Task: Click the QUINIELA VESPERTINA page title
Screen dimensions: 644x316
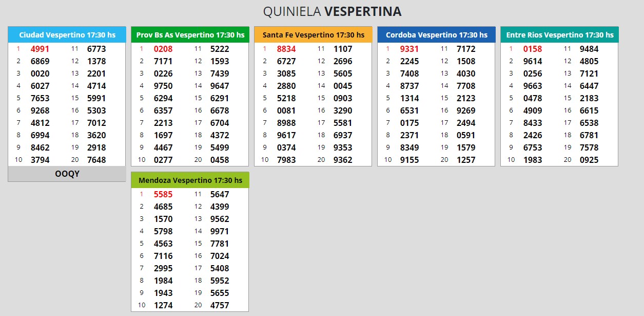Action: (x=332, y=11)
